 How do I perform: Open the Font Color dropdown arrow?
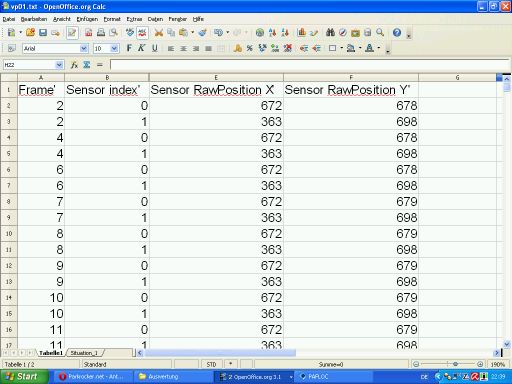(x=379, y=48)
